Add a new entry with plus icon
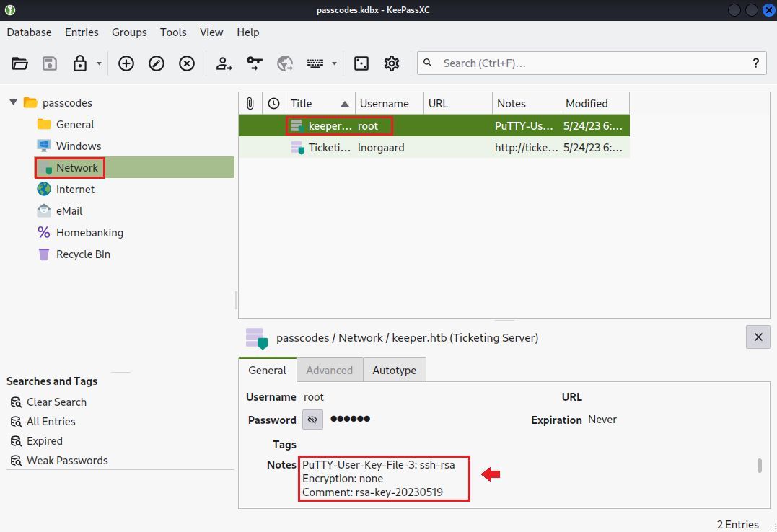 pyautogui.click(x=126, y=63)
